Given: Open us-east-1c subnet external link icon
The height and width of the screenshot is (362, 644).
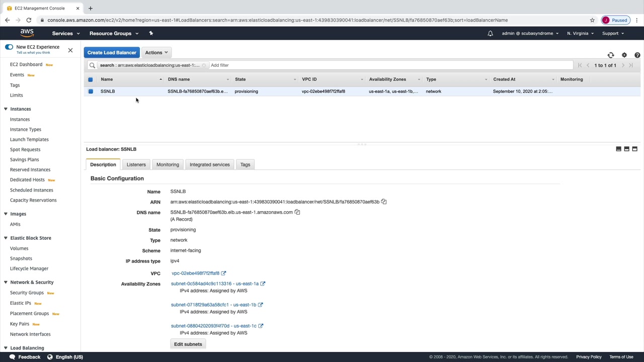Looking at the screenshot, I should [x=261, y=326].
